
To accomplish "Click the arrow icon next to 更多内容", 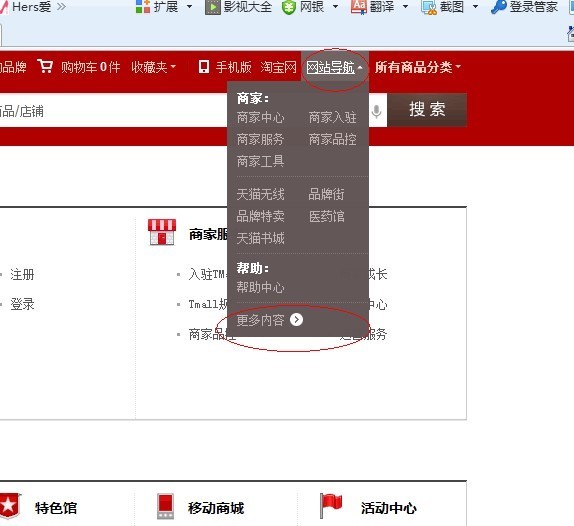I will tap(296, 320).
